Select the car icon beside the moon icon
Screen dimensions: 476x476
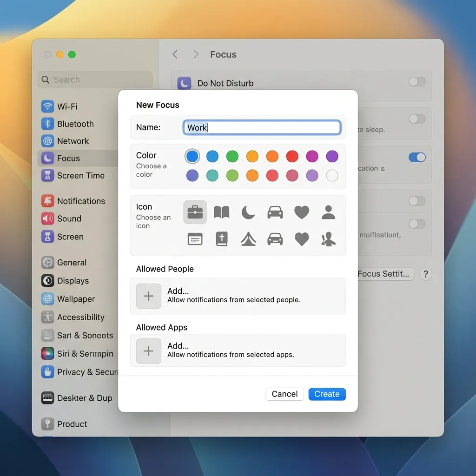[x=275, y=212]
